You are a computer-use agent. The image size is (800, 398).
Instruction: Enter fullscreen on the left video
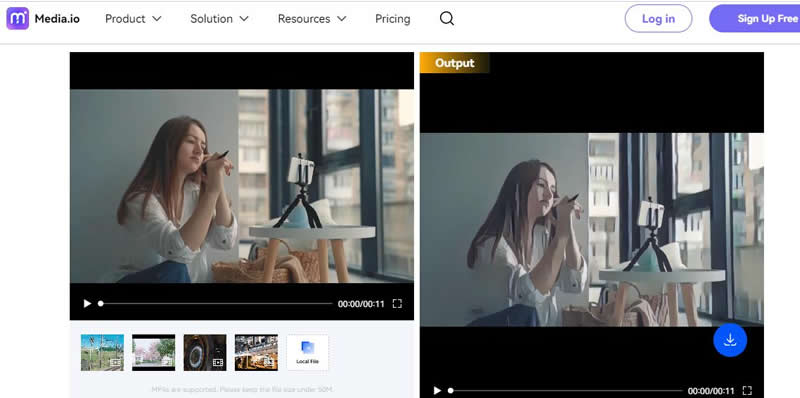coord(397,304)
